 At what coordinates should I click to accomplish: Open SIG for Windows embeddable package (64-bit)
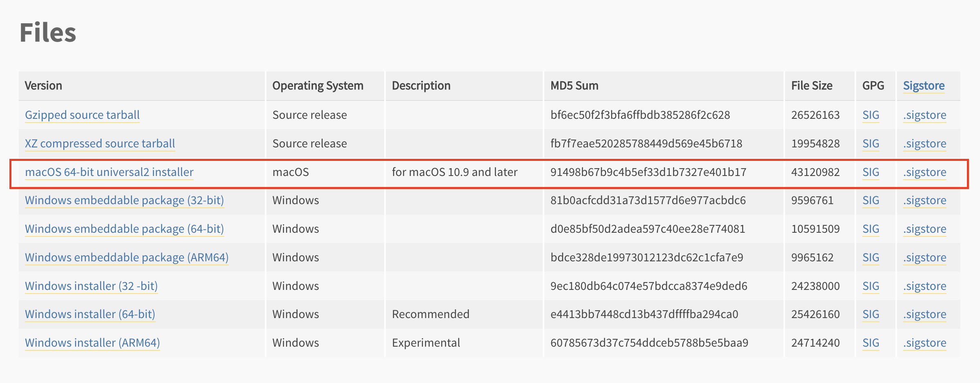click(870, 229)
